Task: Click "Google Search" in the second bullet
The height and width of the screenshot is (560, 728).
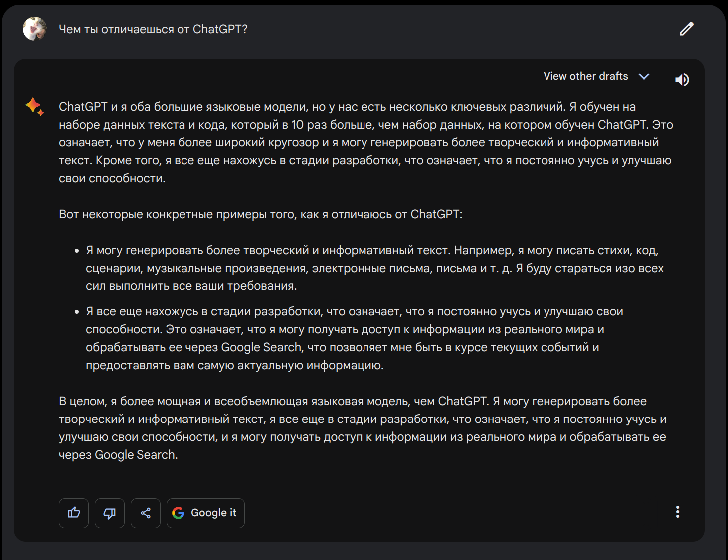Action: [262, 347]
